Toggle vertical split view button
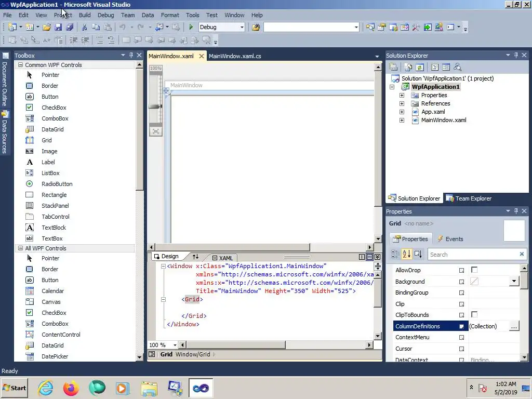Image resolution: width=532 pixels, height=399 pixels. click(x=362, y=257)
